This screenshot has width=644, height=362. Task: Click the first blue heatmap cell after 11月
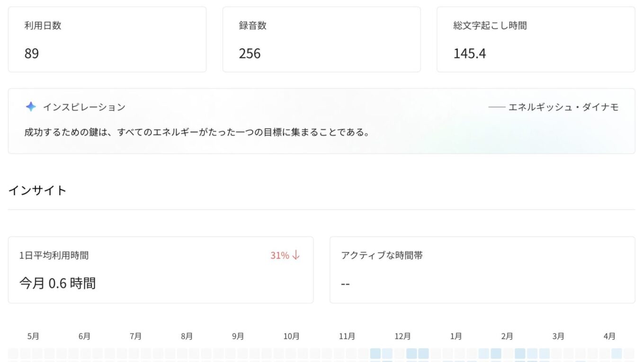pos(375,353)
